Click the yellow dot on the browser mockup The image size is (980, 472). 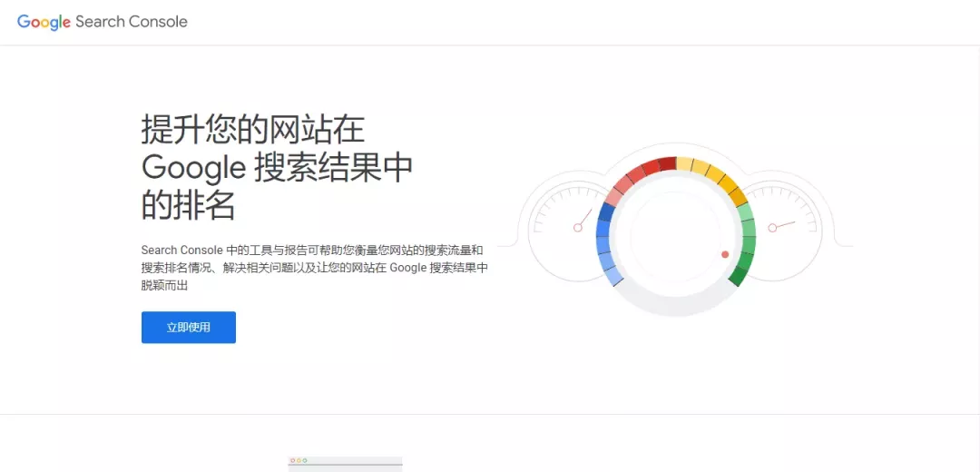[299, 460]
